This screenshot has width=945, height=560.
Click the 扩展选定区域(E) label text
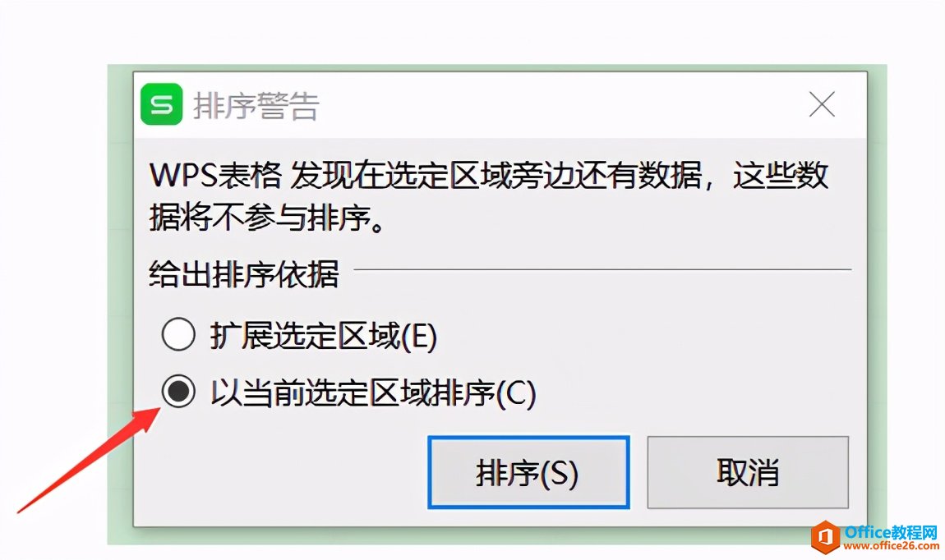324,335
